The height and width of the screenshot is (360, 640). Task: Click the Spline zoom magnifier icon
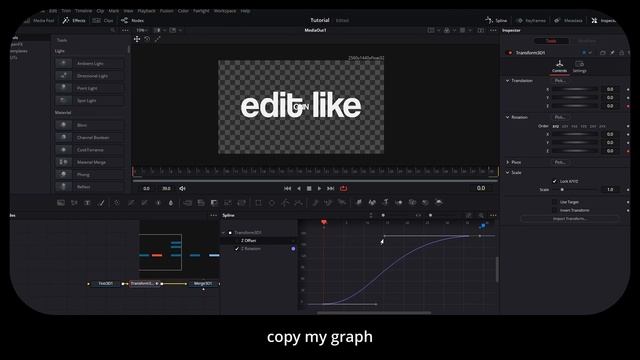click(x=481, y=215)
